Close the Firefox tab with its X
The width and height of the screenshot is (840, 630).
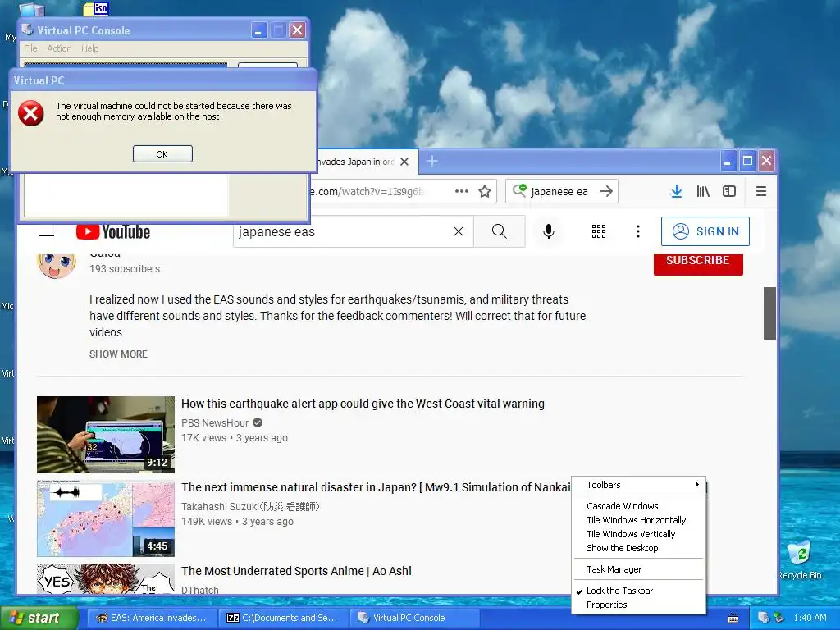404,162
